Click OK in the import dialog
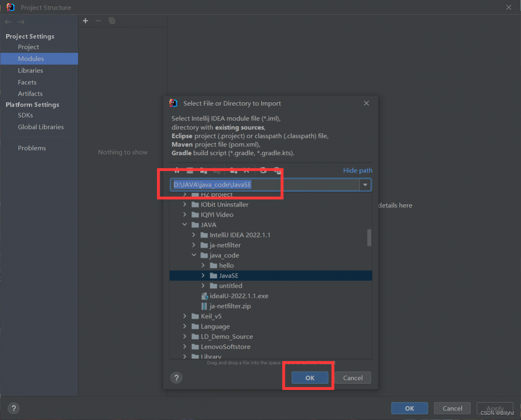 310,378
